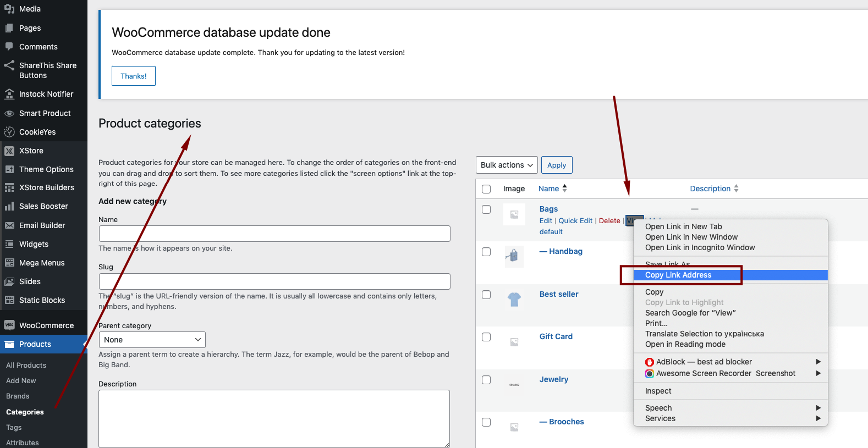Screen dimensions: 868x448
Task: Click the Theme Options icon
Action: [x=9, y=169]
